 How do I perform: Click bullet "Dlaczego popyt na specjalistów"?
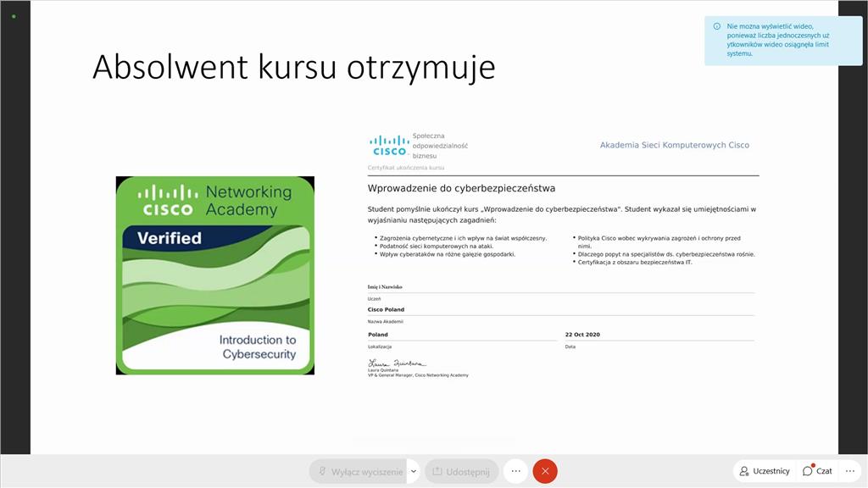click(666, 254)
